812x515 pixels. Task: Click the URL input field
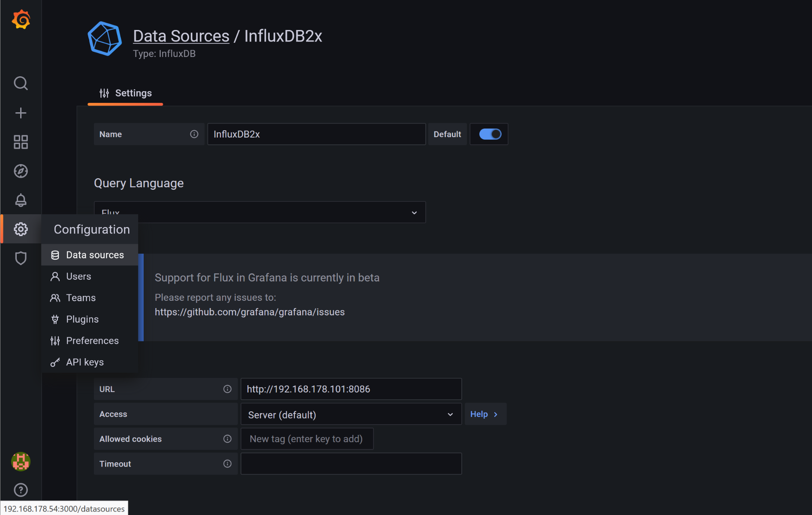(351, 389)
